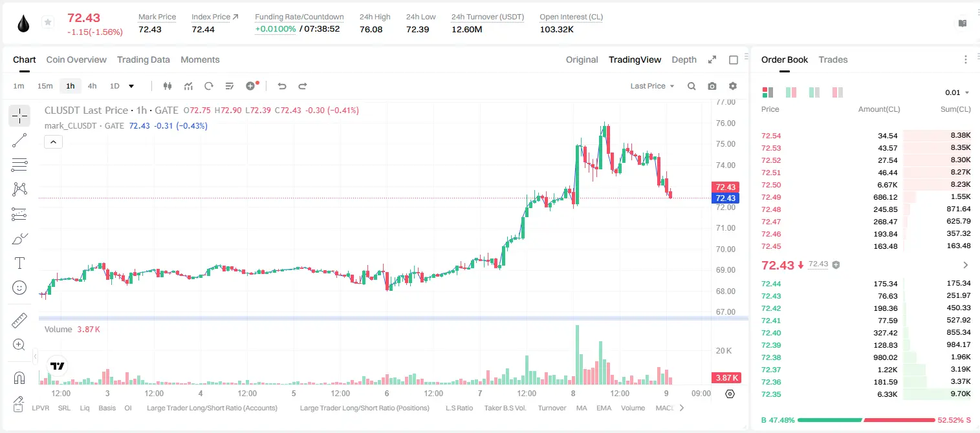
Task: Click the magnet snap mode icon
Action: tap(19, 377)
